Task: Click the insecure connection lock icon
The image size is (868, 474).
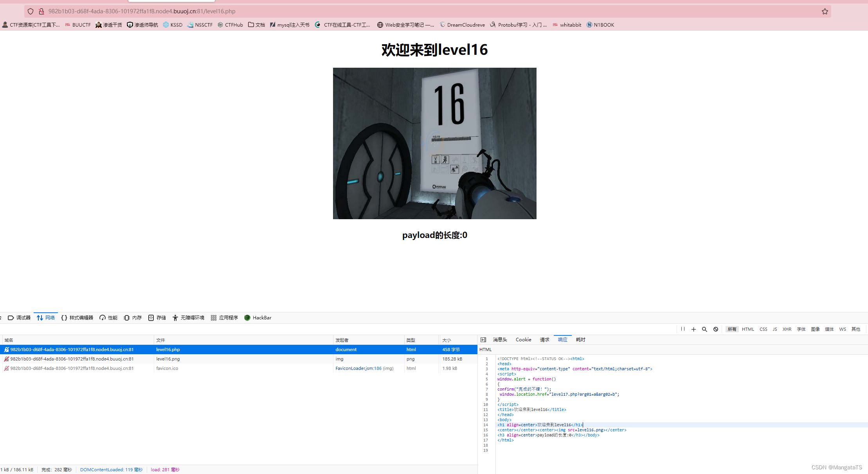Action: (x=41, y=11)
